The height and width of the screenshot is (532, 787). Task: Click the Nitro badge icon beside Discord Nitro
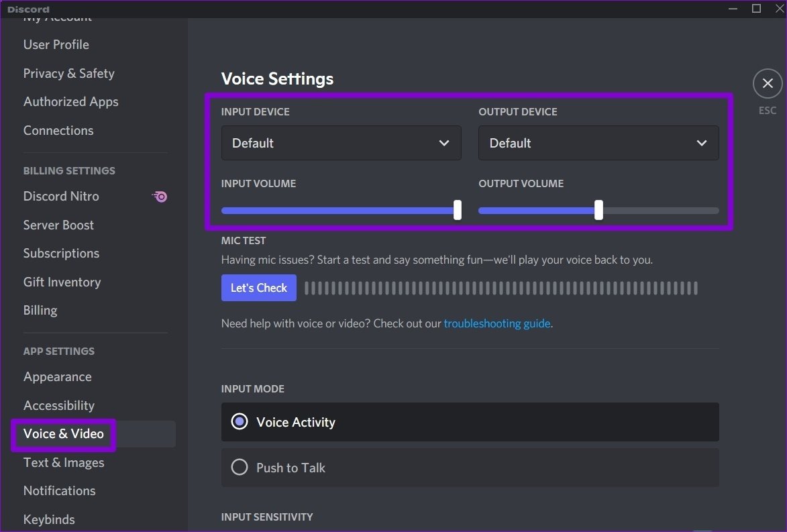(160, 197)
